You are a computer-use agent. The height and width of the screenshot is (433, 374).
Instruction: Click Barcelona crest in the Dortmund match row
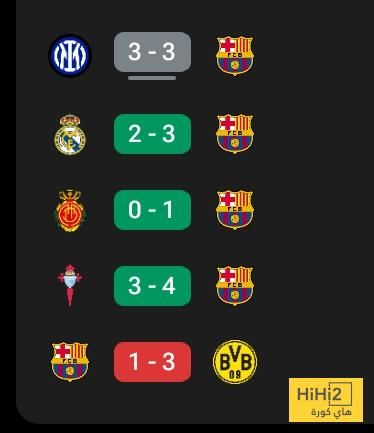pos(70,362)
